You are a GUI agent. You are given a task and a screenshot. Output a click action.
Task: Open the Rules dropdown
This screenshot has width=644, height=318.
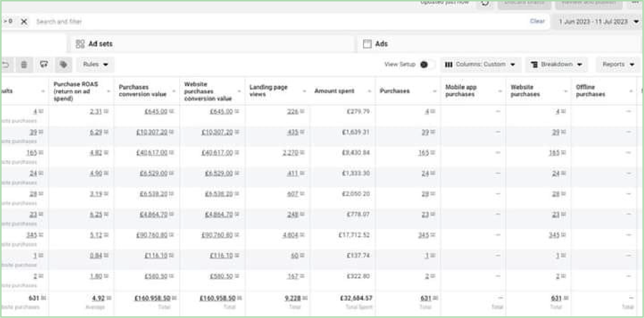click(95, 65)
